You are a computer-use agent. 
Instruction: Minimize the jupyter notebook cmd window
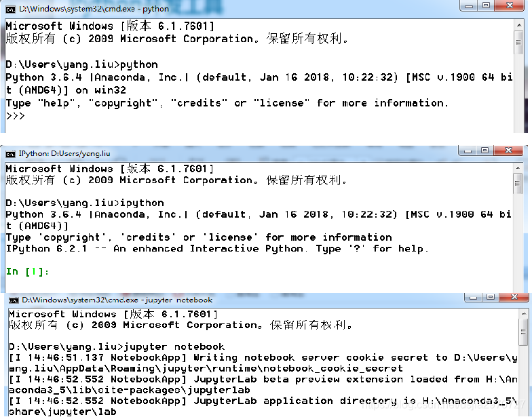[474, 297]
